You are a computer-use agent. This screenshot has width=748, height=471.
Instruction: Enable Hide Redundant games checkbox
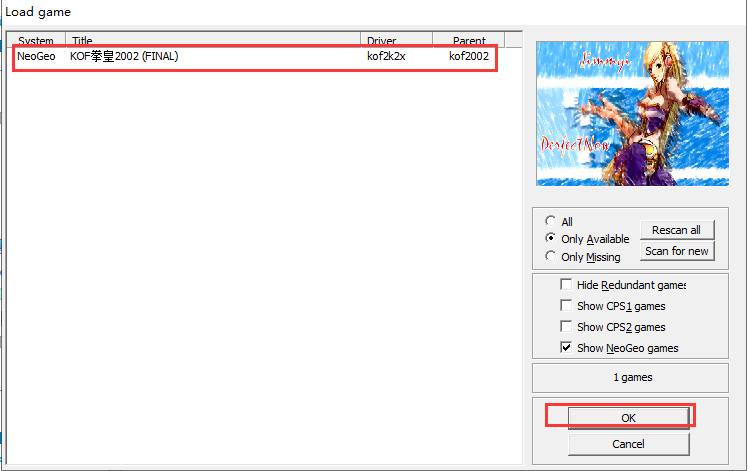(x=566, y=284)
